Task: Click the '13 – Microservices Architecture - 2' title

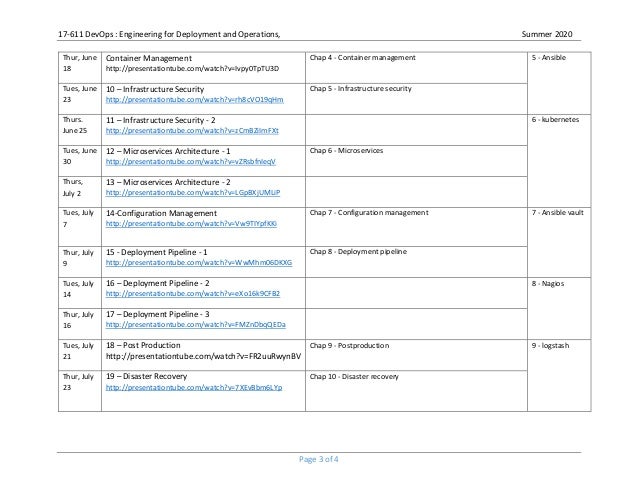Action: click(168, 182)
